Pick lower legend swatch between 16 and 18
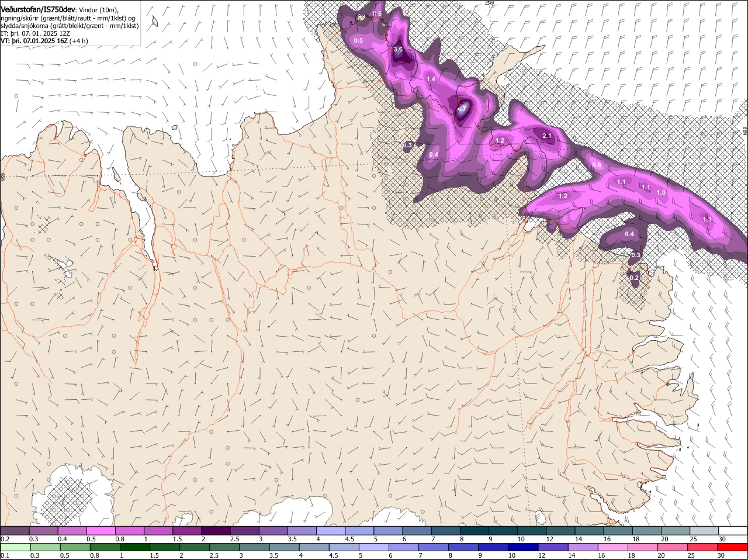 click(613, 547)
